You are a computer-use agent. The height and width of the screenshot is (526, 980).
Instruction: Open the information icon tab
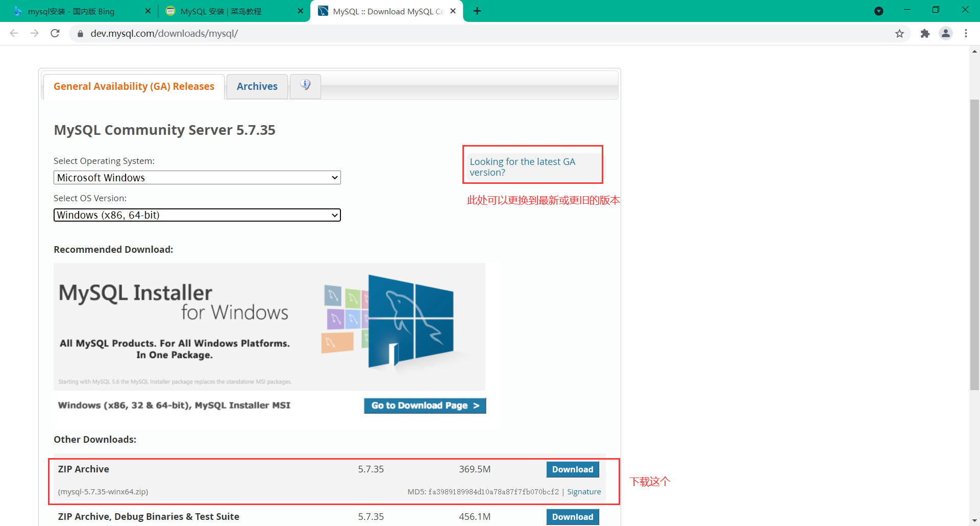tap(305, 86)
